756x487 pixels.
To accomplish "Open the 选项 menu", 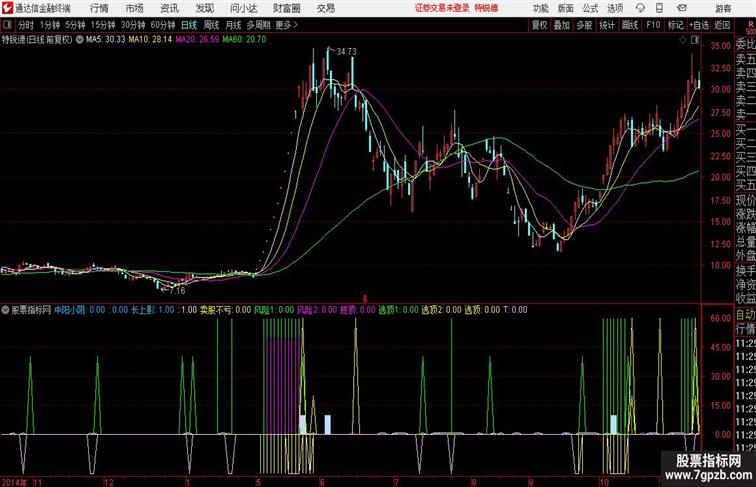I will [x=615, y=8].
